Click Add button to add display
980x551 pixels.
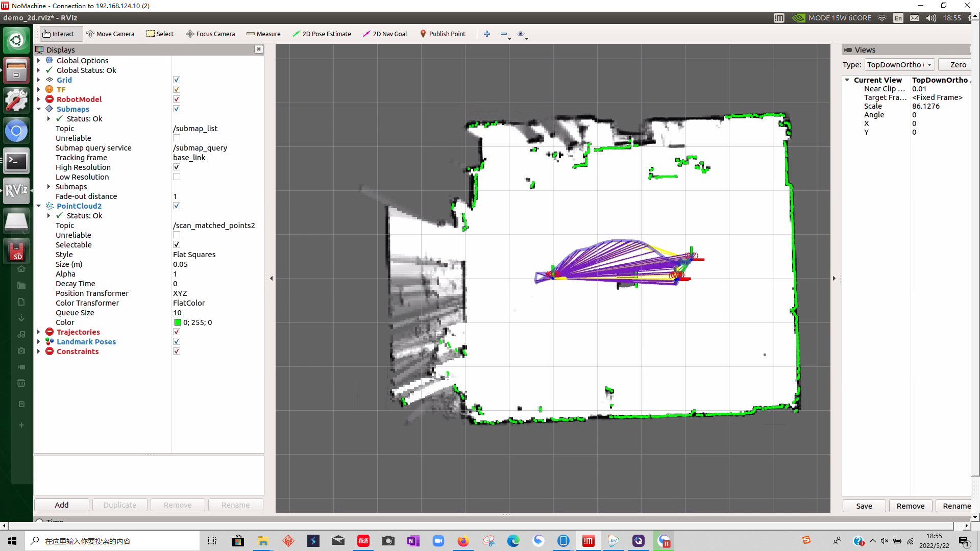point(61,505)
